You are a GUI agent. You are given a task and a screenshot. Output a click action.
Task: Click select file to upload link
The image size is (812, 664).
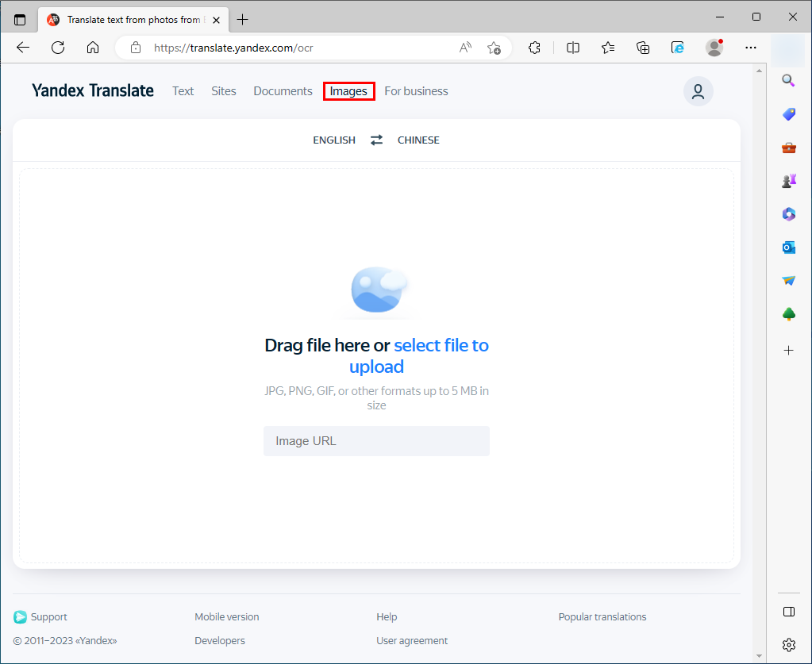(x=441, y=345)
